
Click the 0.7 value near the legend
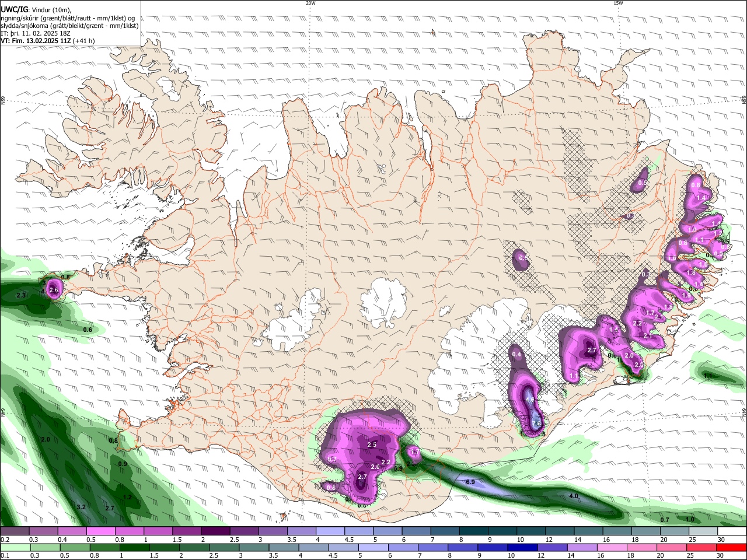[664, 520]
